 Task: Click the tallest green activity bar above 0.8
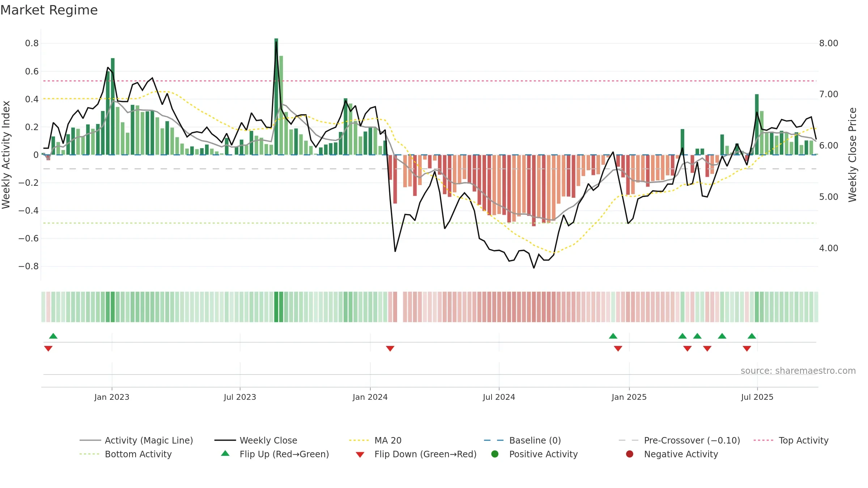point(276,97)
